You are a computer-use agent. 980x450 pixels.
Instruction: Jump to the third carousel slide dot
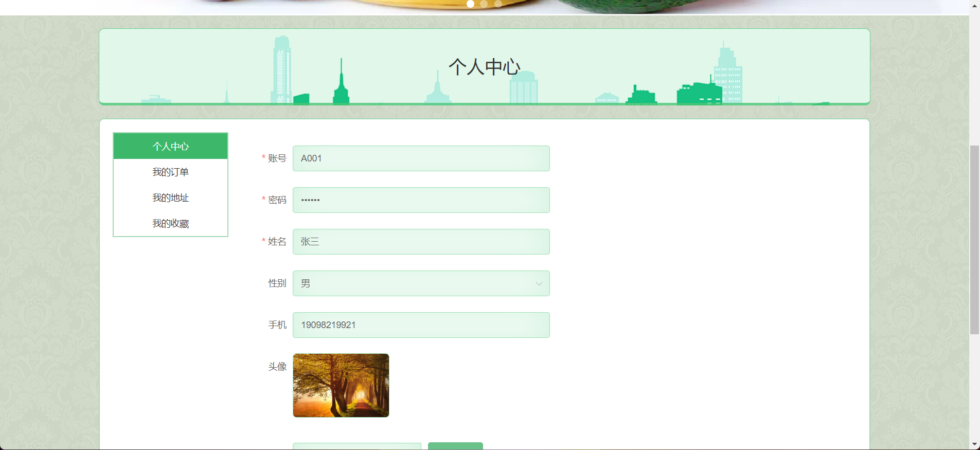498,4
